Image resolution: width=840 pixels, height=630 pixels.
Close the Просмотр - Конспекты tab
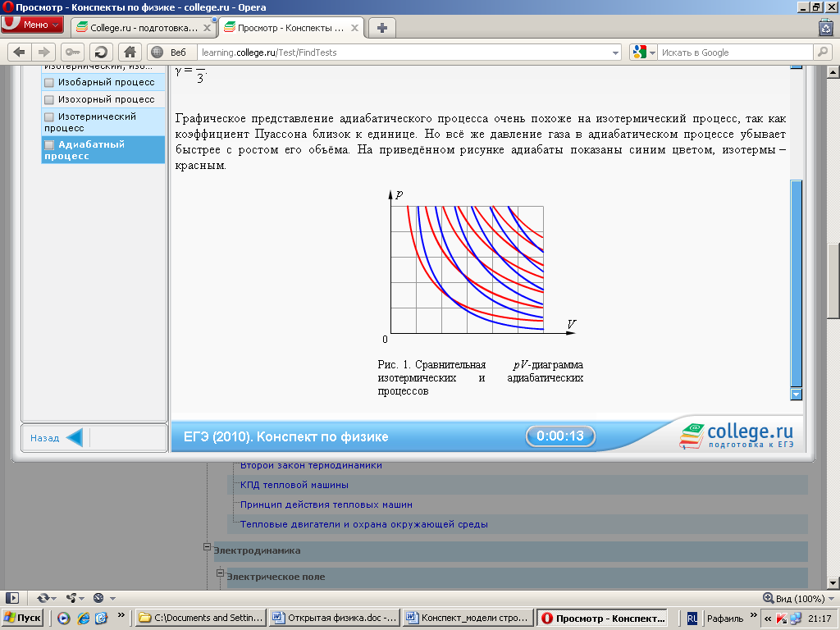tap(354, 28)
